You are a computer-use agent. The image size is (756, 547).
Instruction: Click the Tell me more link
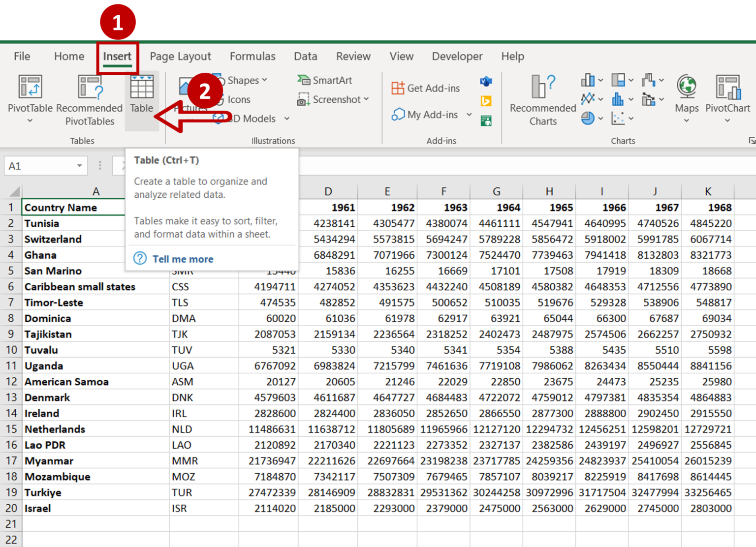[x=183, y=259]
